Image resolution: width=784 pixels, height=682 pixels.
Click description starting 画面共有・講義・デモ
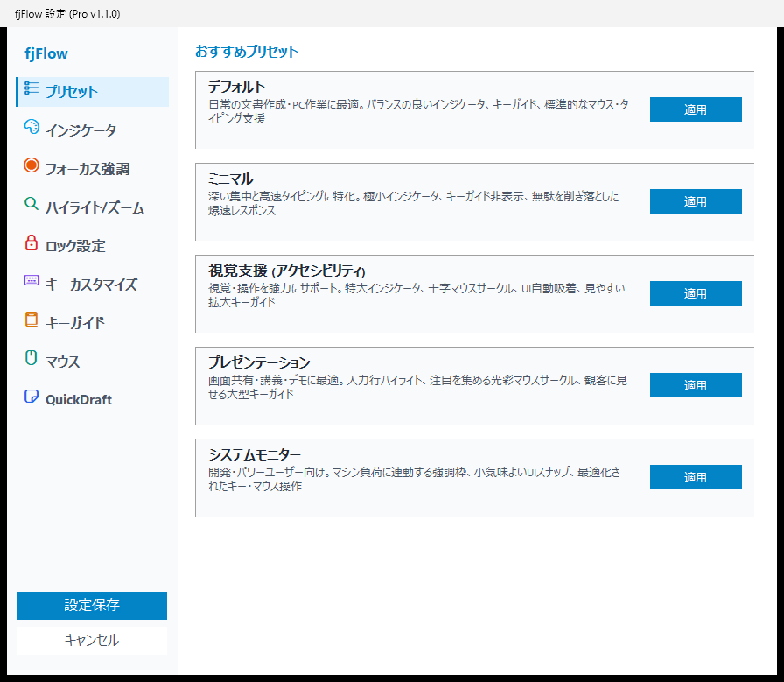pos(417,387)
